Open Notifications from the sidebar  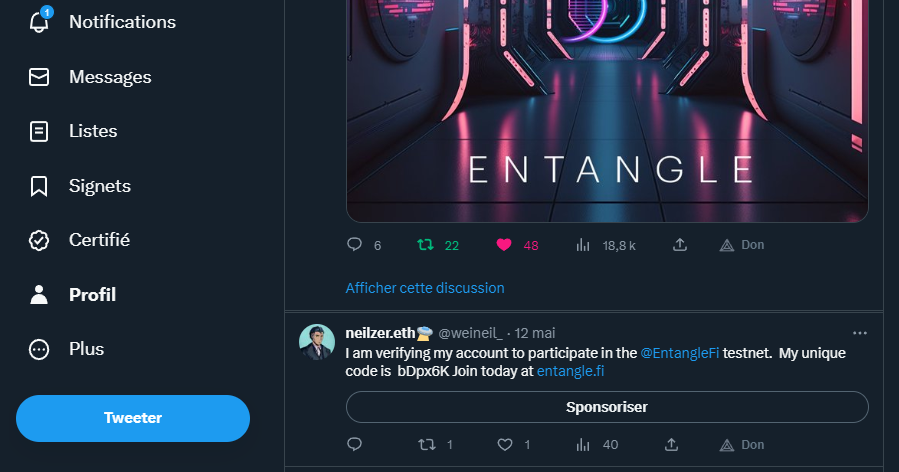[121, 22]
